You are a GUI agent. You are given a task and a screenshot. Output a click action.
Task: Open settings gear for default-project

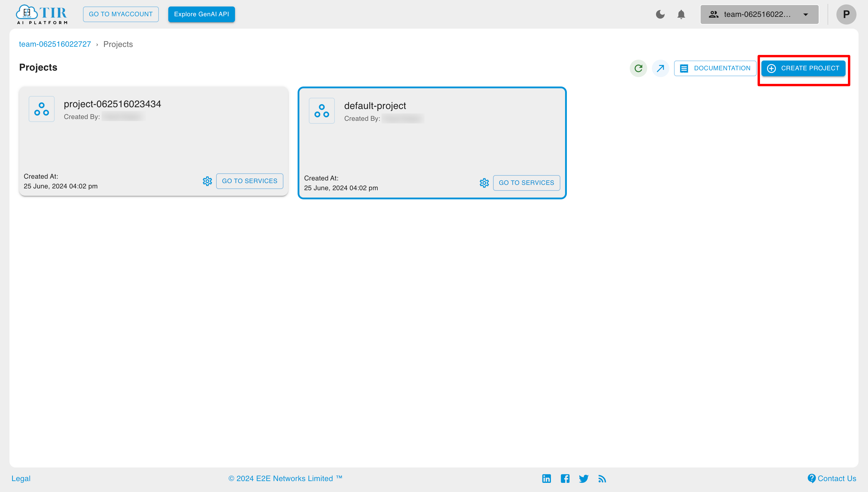coord(484,183)
